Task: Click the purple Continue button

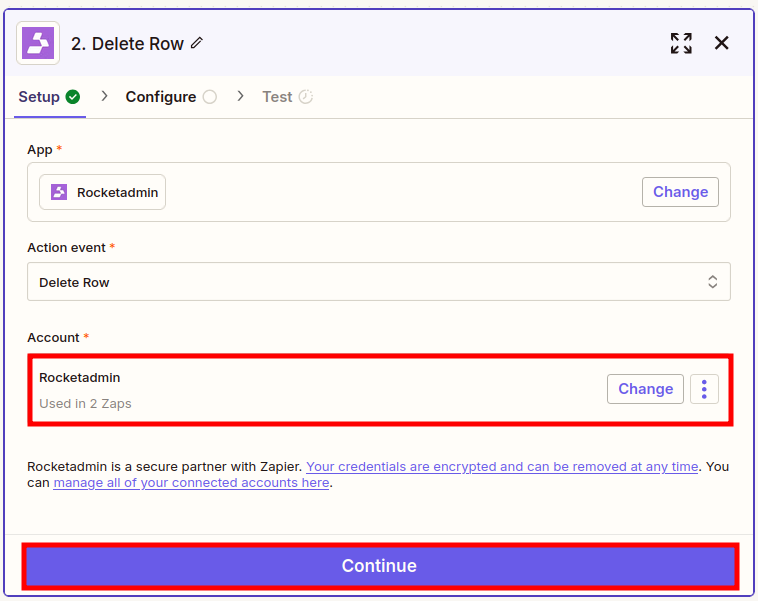Action: point(379,566)
